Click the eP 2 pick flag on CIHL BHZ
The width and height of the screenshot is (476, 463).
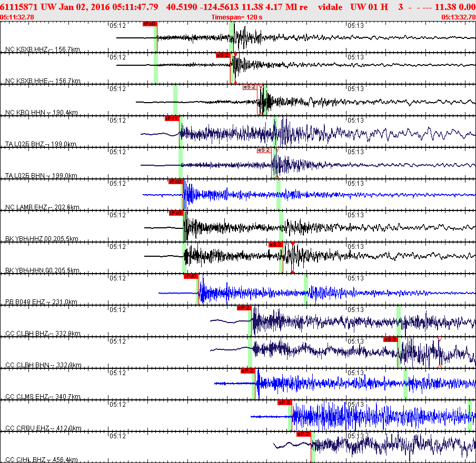(304, 434)
